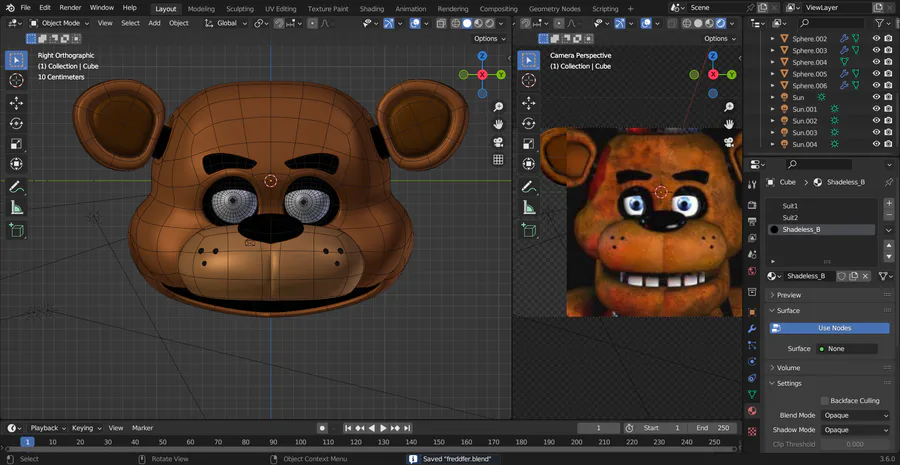Click the Surface None shader selector
Viewport: 900px width, 465px height.
pos(847,349)
